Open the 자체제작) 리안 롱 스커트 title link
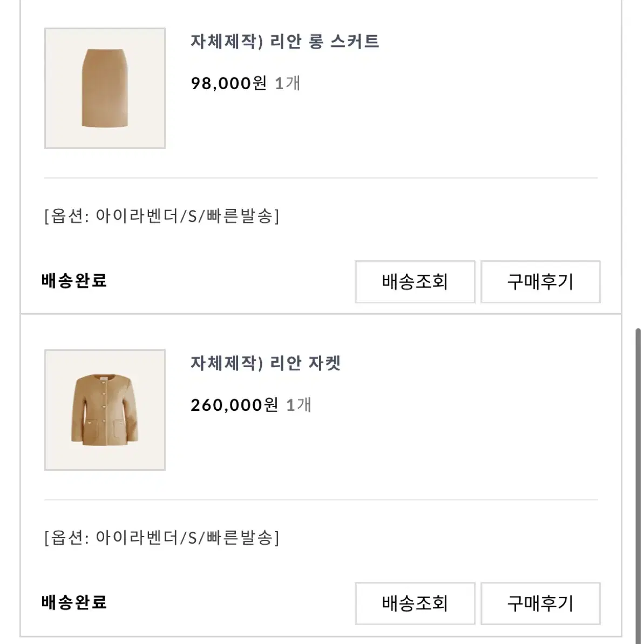This screenshot has height=644, width=644. click(x=284, y=42)
